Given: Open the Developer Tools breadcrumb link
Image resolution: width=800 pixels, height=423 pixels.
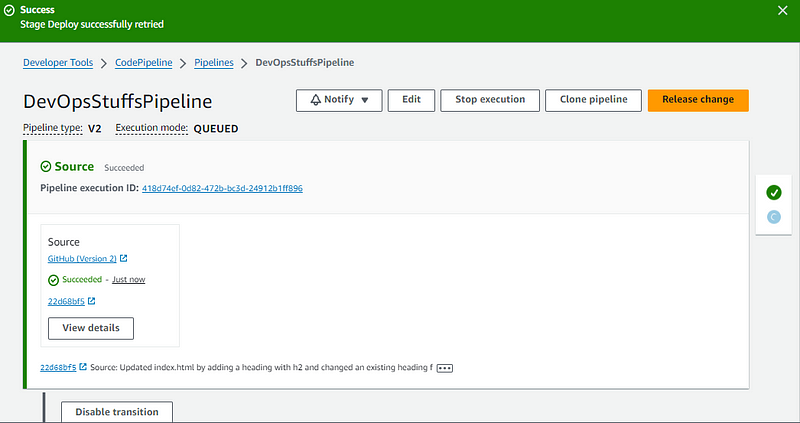Looking at the screenshot, I should coord(58,62).
